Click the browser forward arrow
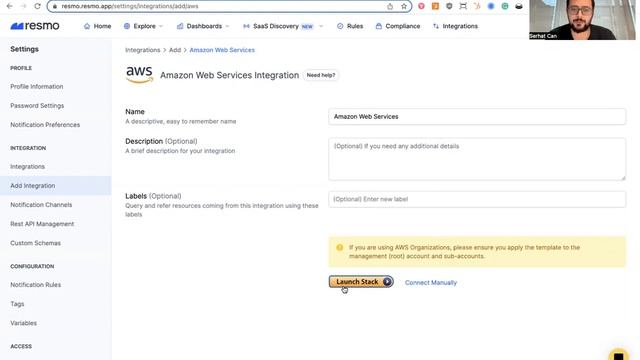Screen dimensions: 640x360 23,6
